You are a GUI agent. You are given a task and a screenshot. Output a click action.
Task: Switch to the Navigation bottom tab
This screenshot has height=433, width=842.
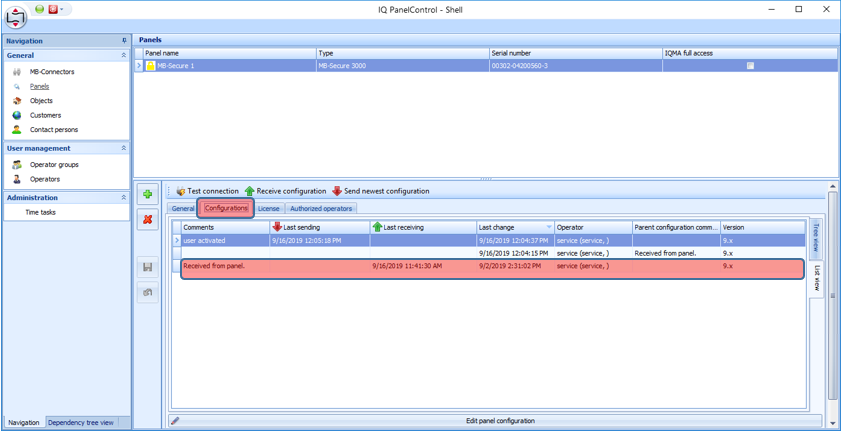[x=24, y=422]
